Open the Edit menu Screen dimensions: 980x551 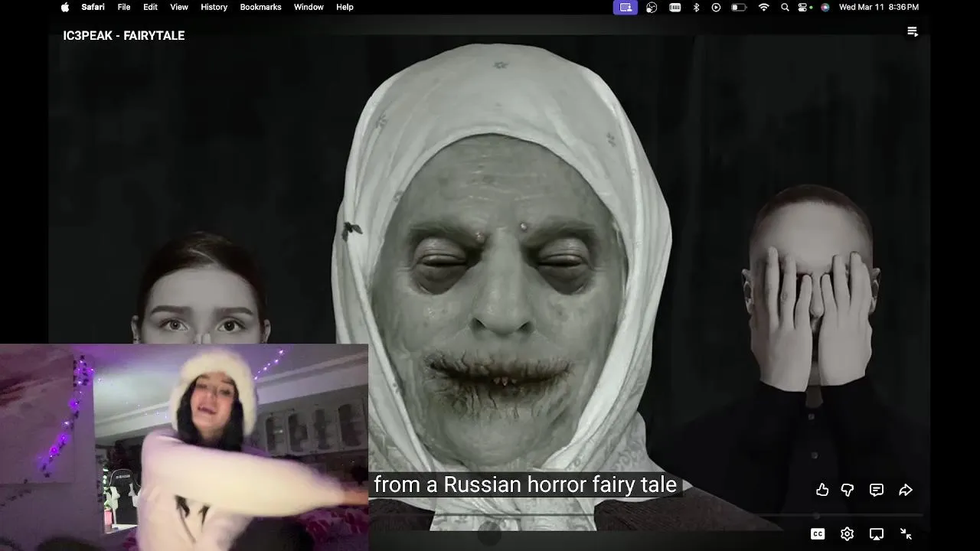point(150,7)
